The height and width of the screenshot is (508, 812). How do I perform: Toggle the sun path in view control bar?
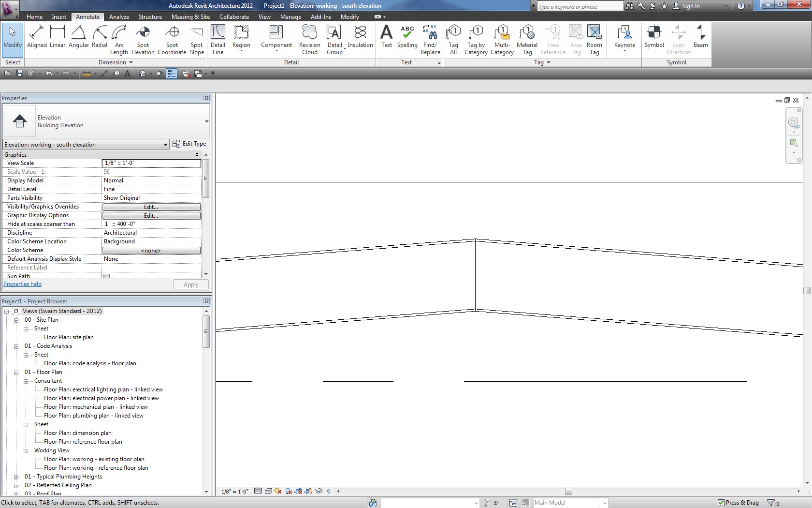pyautogui.click(x=278, y=491)
